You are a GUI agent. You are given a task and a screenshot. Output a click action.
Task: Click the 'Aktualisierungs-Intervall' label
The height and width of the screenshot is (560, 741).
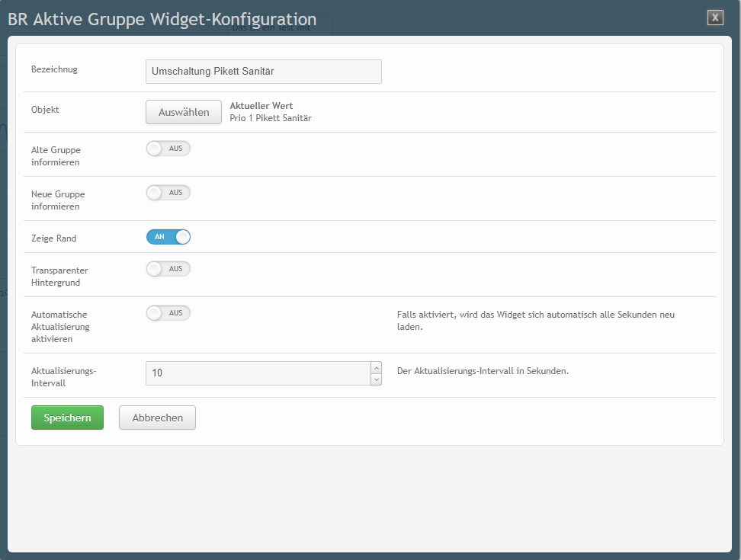[63, 377]
